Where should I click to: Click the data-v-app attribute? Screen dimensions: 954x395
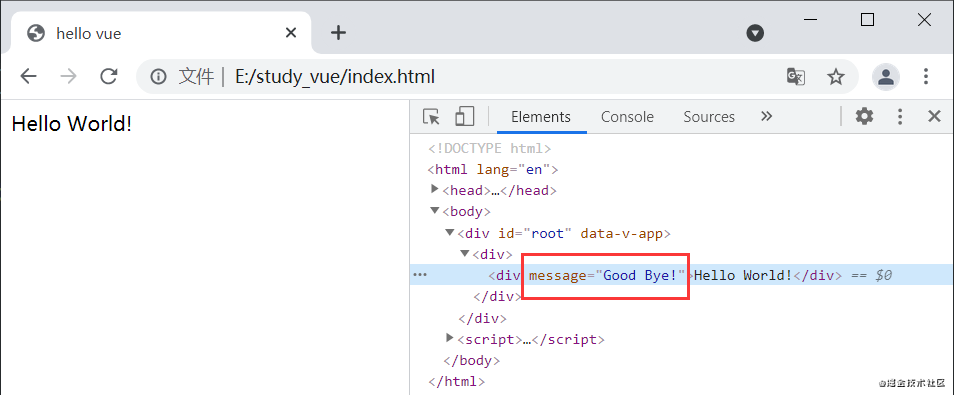[622, 233]
